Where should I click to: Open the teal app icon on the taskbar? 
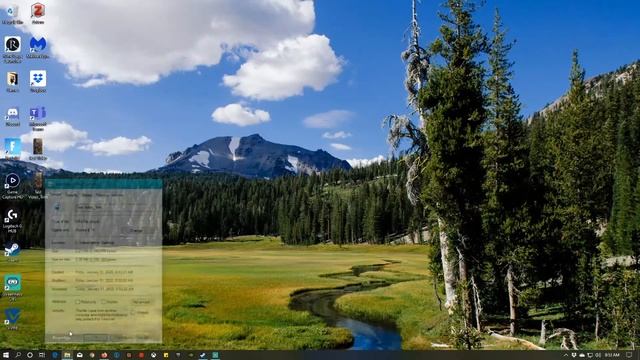[215, 355]
